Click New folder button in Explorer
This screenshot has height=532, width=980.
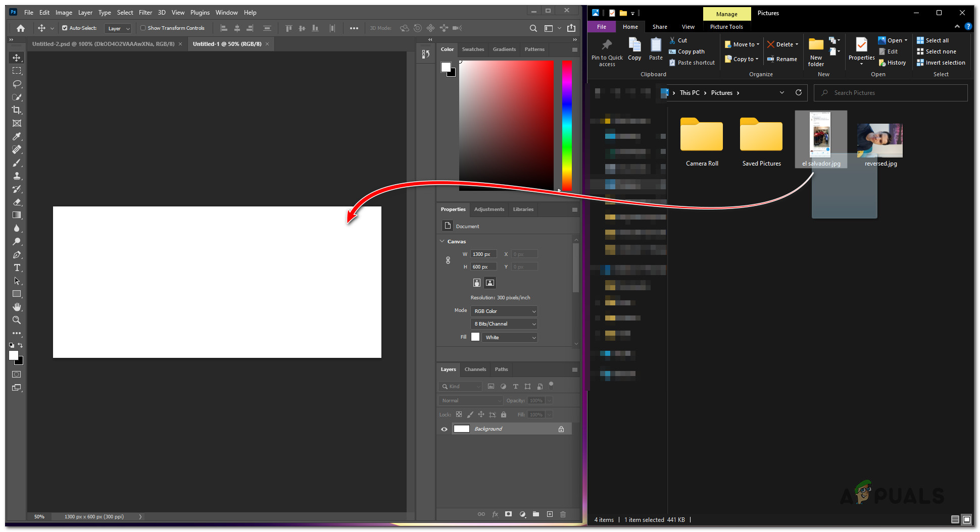pyautogui.click(x=816, y=51)
